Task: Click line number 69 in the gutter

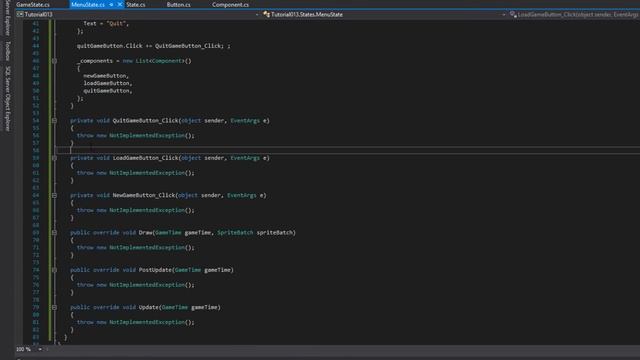Action: coord(36,233)
